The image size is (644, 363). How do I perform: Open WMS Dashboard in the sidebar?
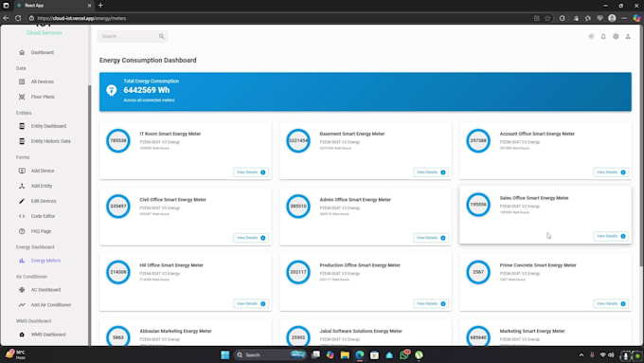coord(47,335)
